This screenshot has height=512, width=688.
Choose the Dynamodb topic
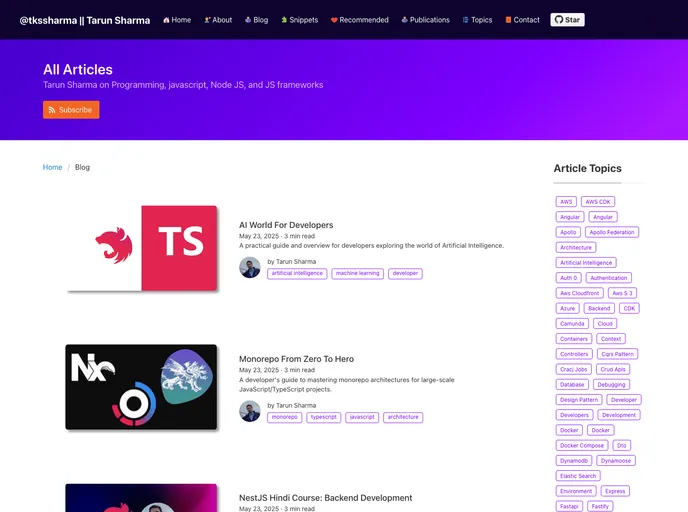[x=573, y=461]
